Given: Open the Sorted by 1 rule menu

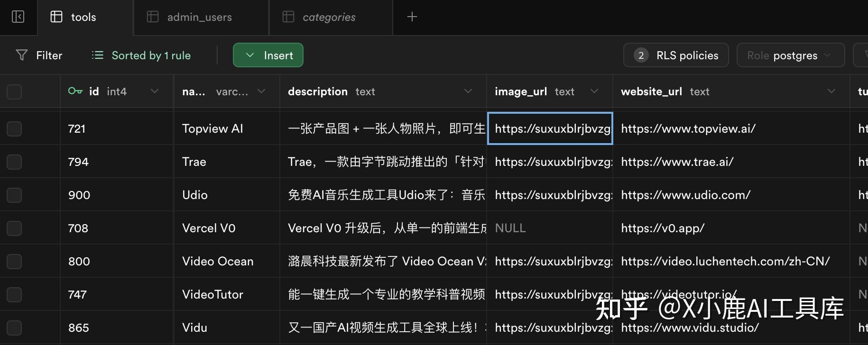Looking at the screenshot, I should [141, 55].
